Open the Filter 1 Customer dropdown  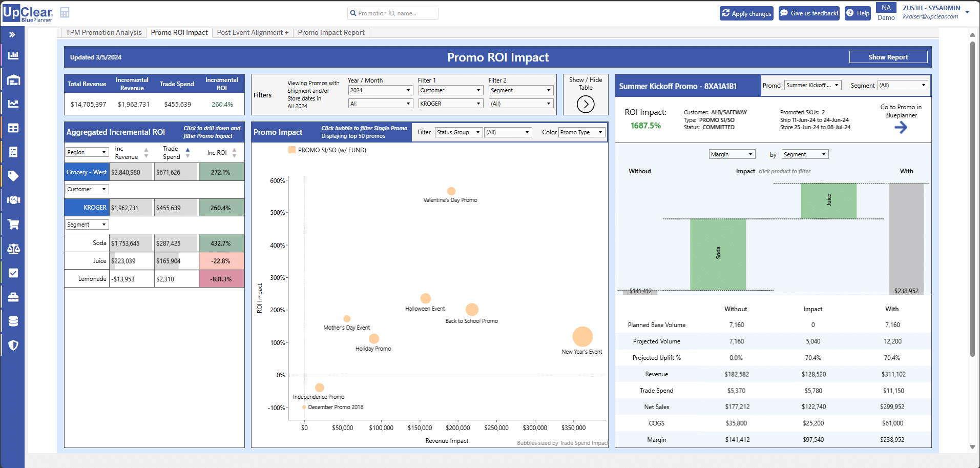[x=451, y=90]
